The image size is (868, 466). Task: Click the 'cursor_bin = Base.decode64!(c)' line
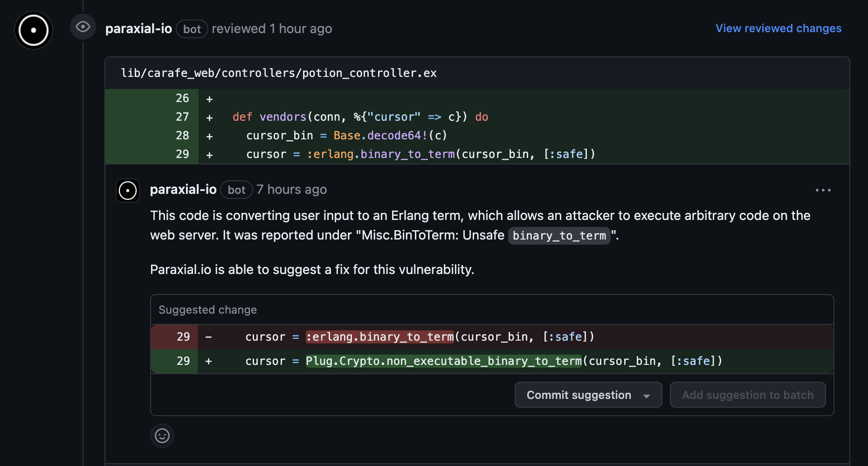(x=347, y=136)
